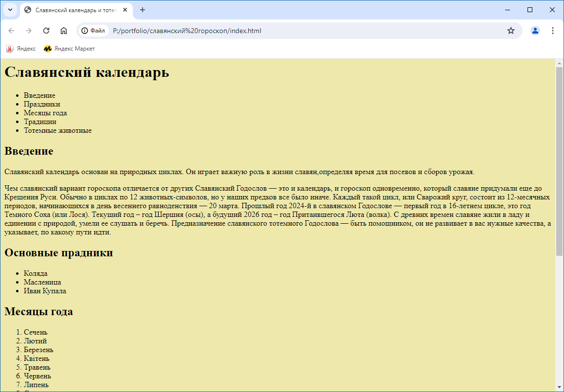Click the scrollbar up arrow
Image resolution: width=564 pixels, height=392 pixels.
coord(559,63)
